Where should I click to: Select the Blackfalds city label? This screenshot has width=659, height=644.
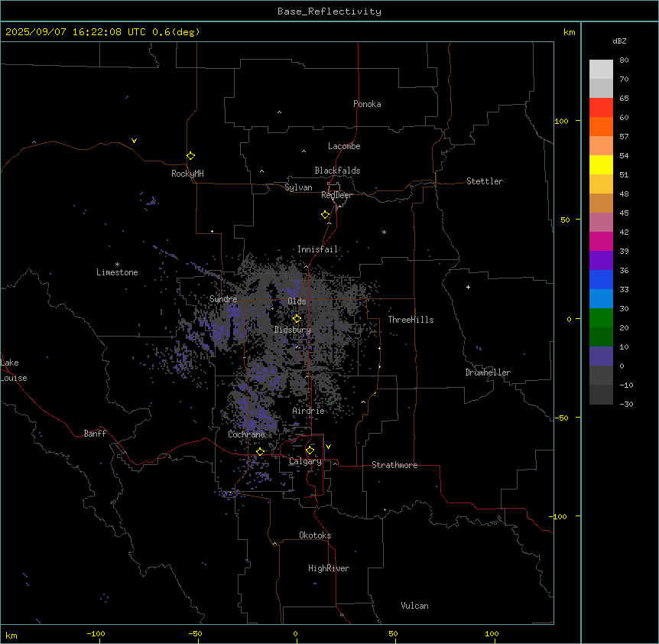coord(337,171)
